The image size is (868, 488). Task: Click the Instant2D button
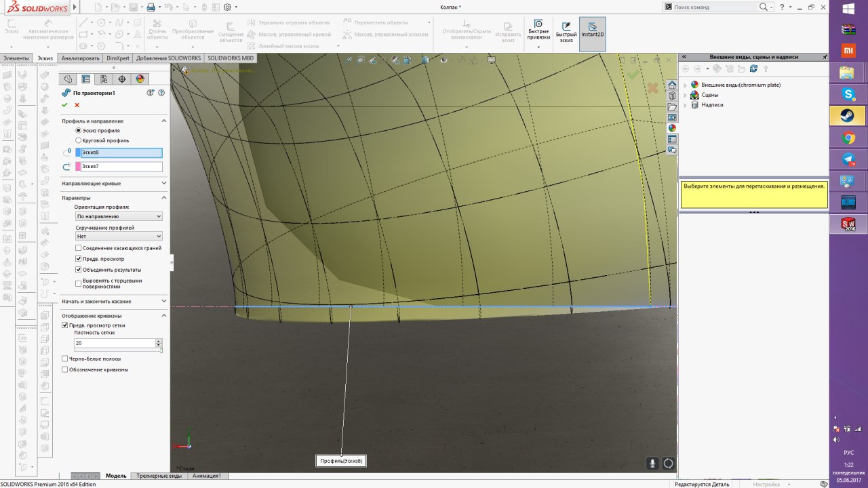point(593,34)
